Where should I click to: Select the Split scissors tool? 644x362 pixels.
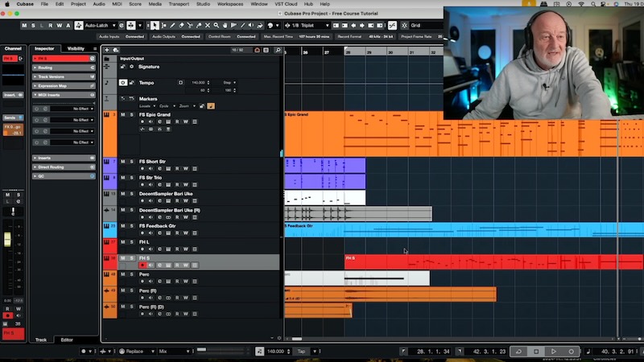[190, 26]
